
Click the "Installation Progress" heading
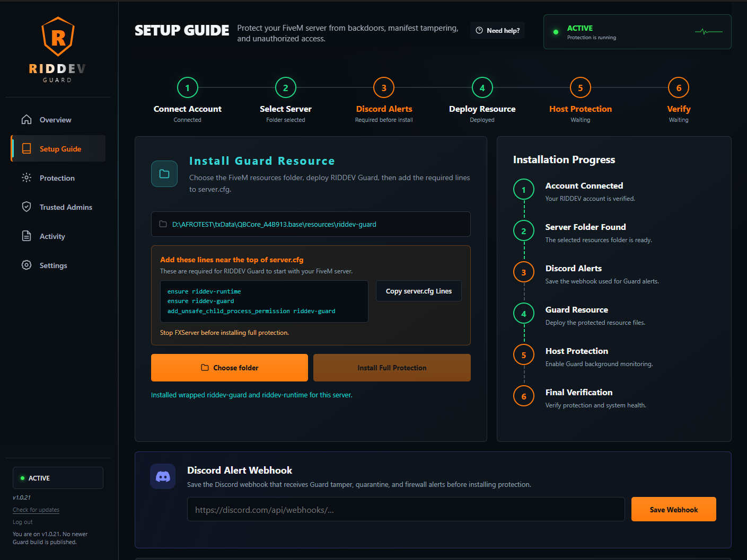[564, 159]
